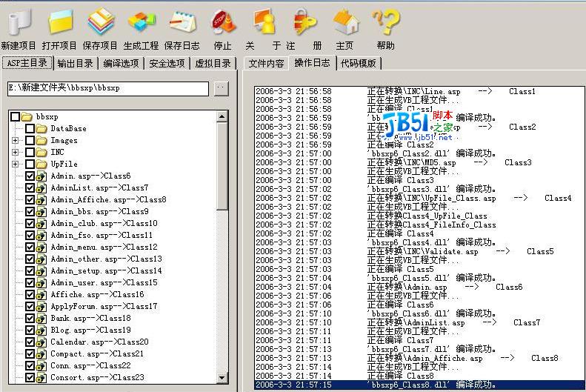
Task: Open the 关于 about icon
Action: [264, 21]
